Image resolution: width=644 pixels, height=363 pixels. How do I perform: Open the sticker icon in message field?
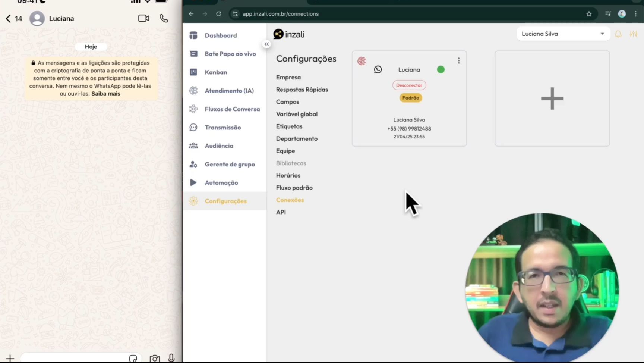pos(133,359)
